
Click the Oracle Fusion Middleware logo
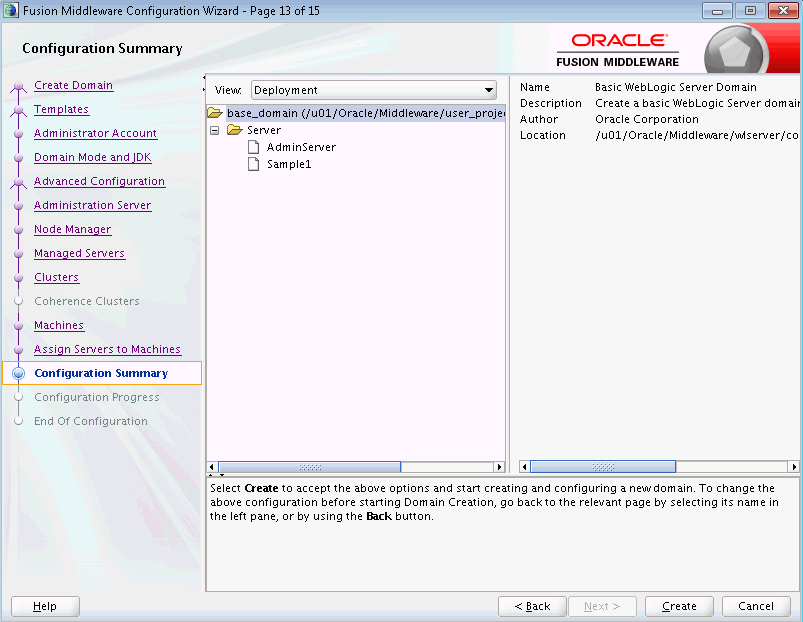pos(618,51)
